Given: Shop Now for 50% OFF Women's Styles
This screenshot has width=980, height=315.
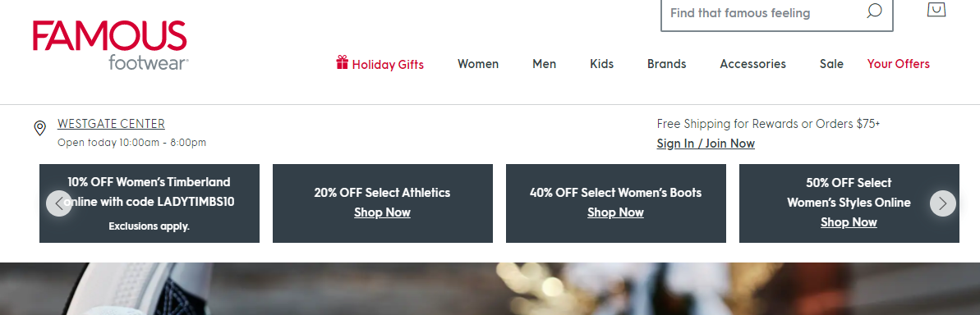Looking at the screenshot, I should click(849, 222).
